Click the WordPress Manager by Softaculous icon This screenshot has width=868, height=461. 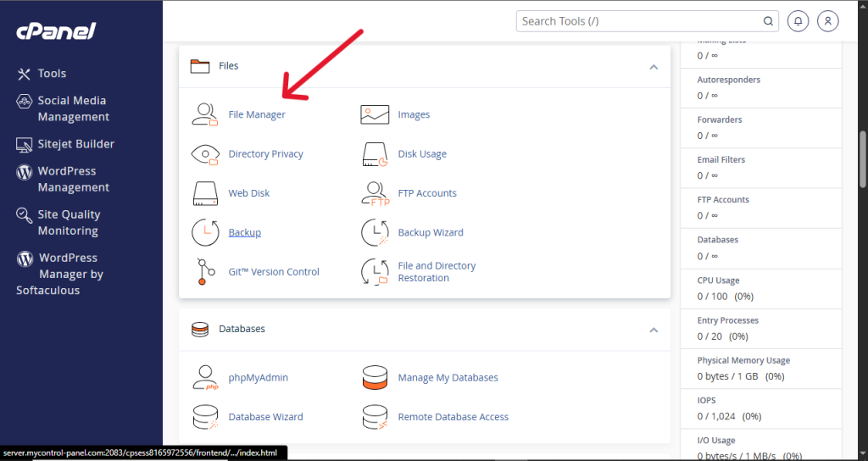coord(25,258)
